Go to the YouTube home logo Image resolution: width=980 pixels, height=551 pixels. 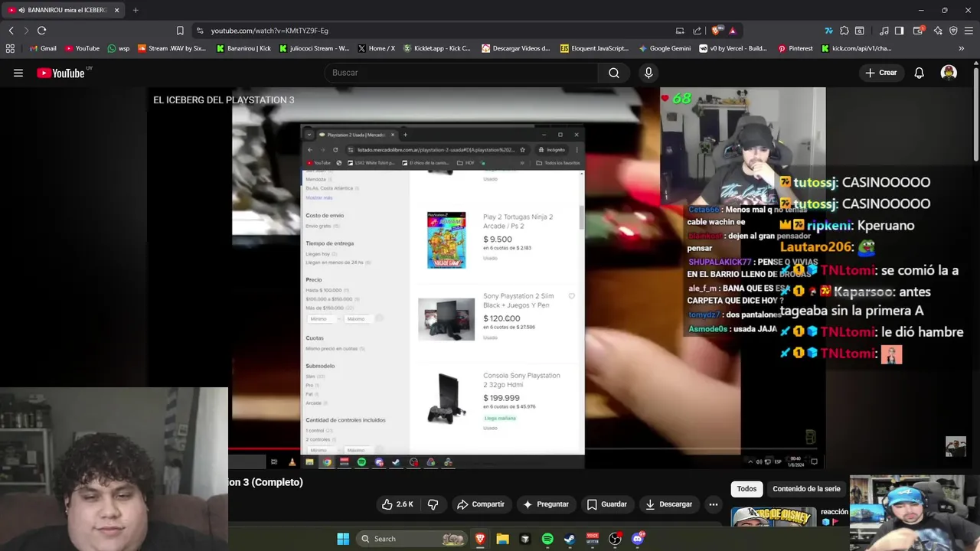60,73
